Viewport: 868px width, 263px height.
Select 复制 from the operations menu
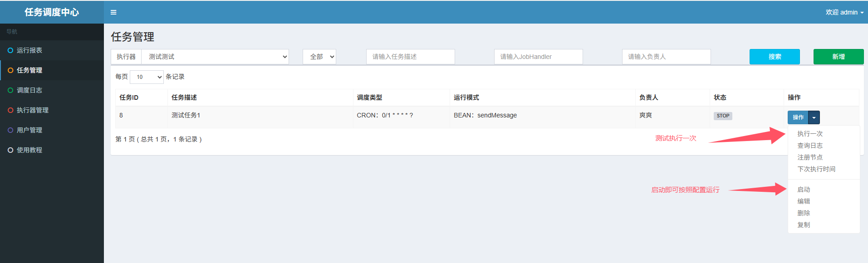click(804, 225)
